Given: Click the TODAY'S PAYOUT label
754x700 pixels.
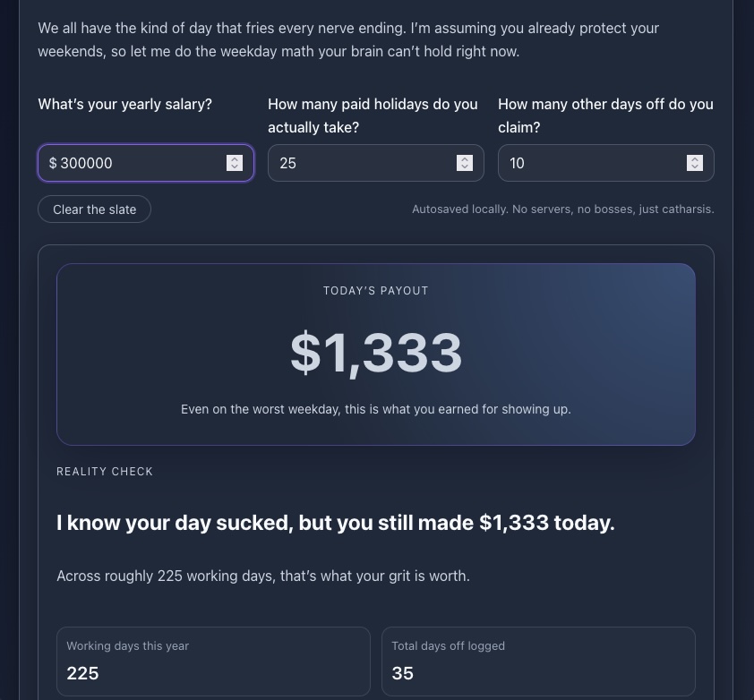Looking at the screenshot, I should 375,290.
